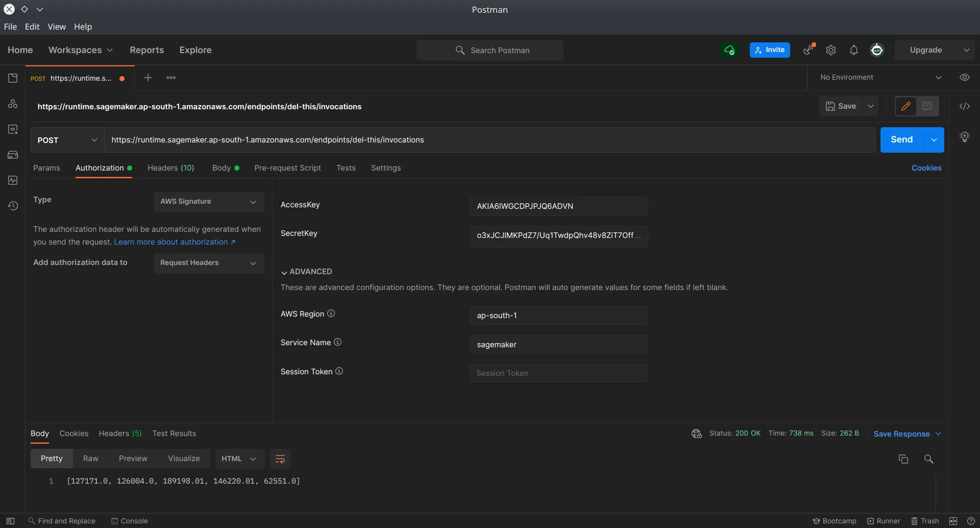The image size is (980, 528).
Task: Switch to the Raw response view
Action: click(91, 459)
